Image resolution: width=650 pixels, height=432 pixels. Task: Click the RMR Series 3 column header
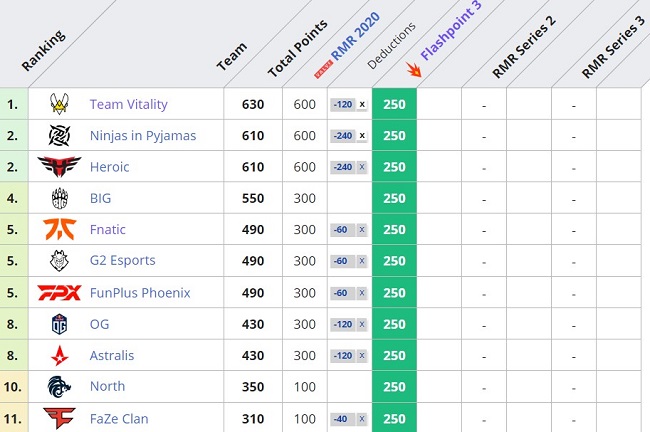[613, 47]
